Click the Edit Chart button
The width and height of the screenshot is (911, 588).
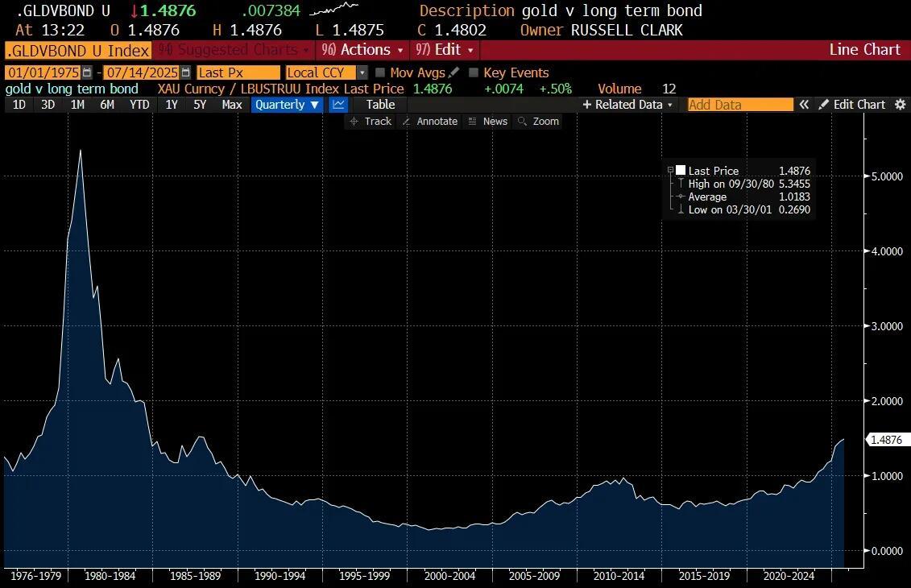tap(852, 105)
